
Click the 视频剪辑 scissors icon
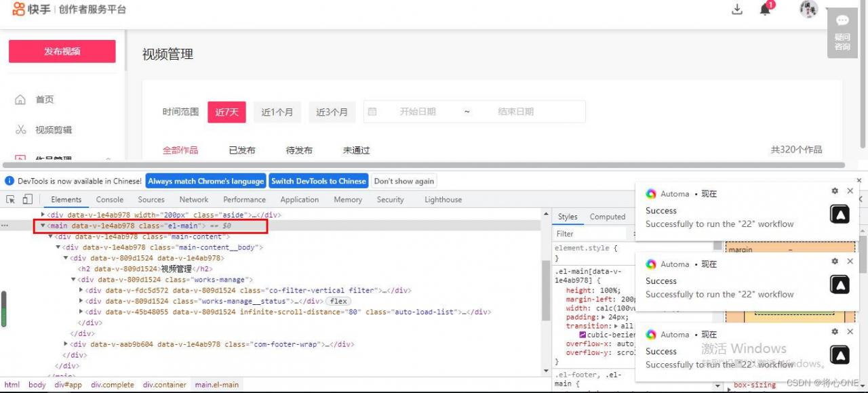click(20, 129)
